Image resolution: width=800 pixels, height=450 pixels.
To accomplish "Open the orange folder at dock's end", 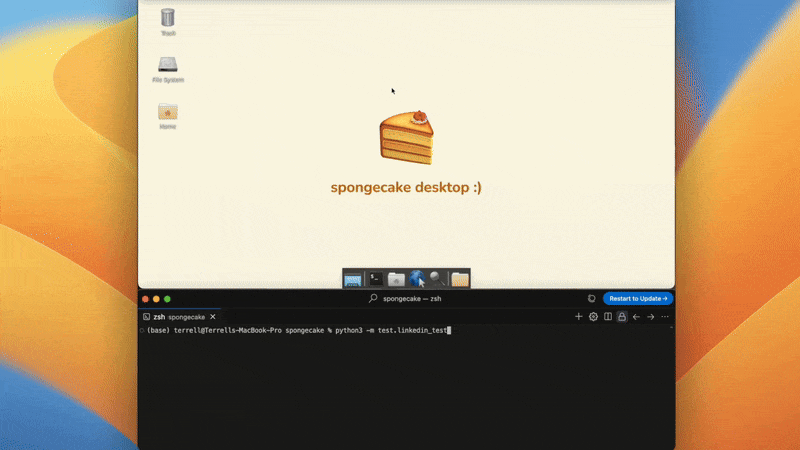I will click(460, 279).
